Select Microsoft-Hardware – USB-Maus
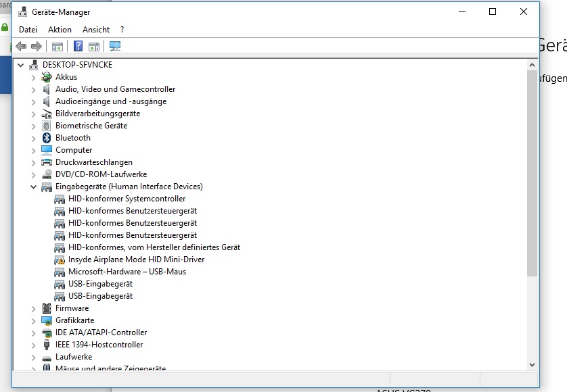Viewport: 567px width, 392px height. pyautogui.click(x=127, y=272)
